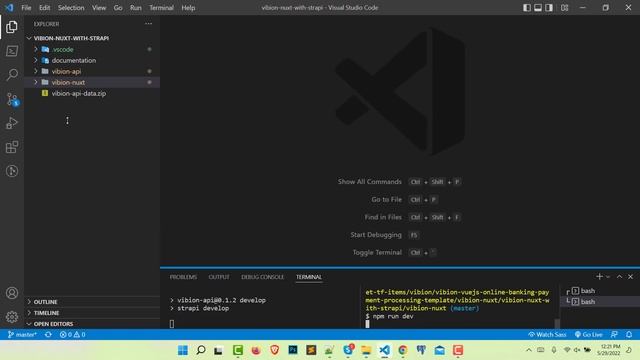Screen dimensions: 640x360
Task: Open the notifications bell icon
Action: coord(629,334)
